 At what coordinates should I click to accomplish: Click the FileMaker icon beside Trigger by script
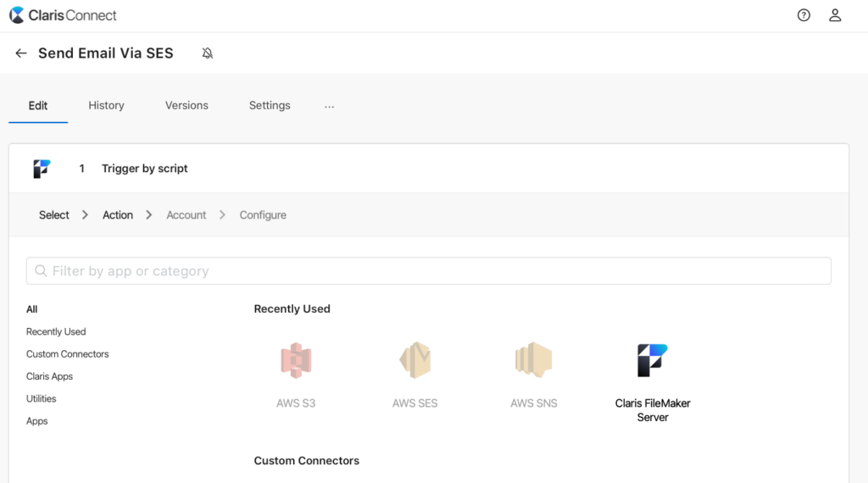click(42, 168)
